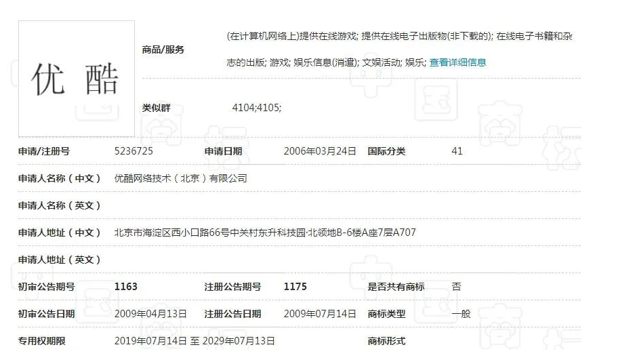This screenshot has width=633, height=364.
Task: Click the application date 2006年03月24日
Action: point(320,151)
